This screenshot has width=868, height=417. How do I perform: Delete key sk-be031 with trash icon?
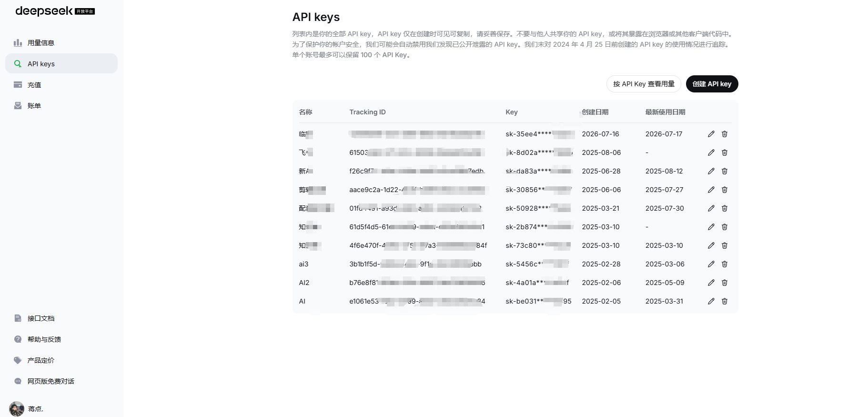tap(725, 301)
